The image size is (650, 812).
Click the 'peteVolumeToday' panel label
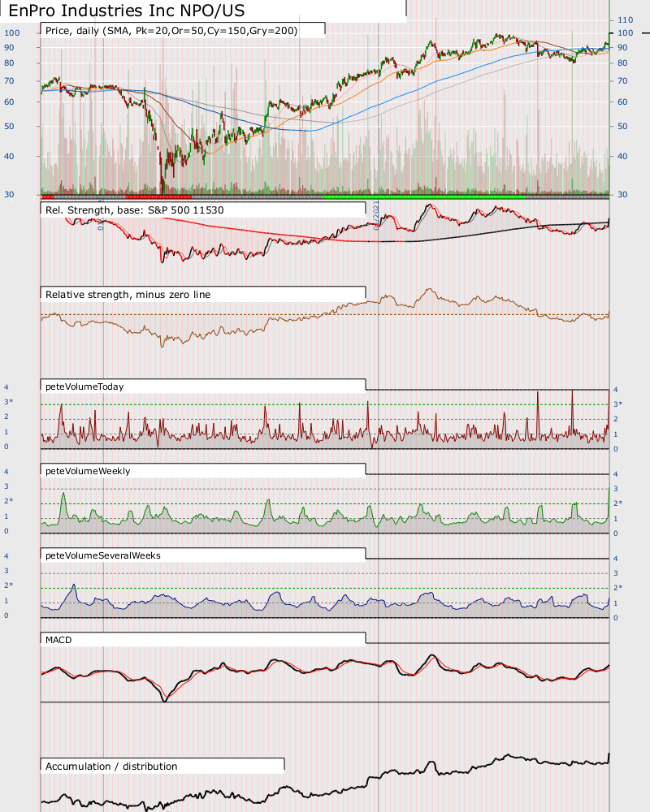(84, 387)
